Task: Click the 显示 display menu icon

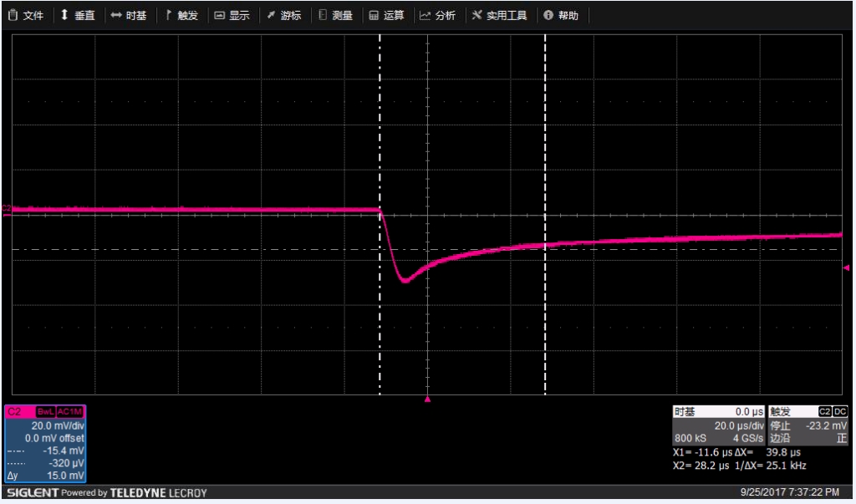Action: pos(220,15)
